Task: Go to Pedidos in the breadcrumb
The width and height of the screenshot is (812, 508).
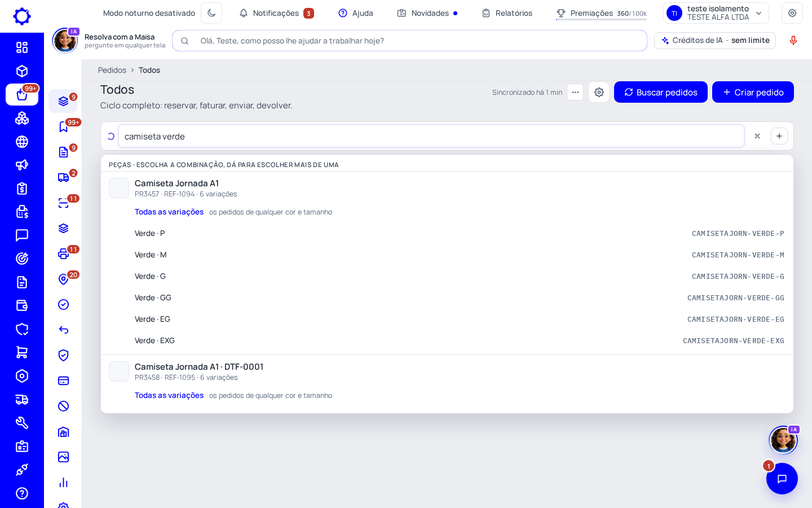Action: [x=112, y=70]
